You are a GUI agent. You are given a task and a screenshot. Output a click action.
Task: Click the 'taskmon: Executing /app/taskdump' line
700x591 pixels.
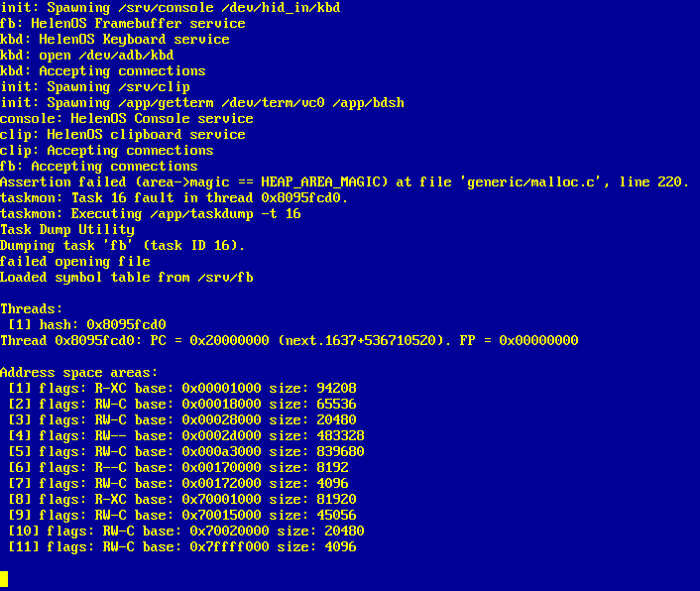coord(151,214)
